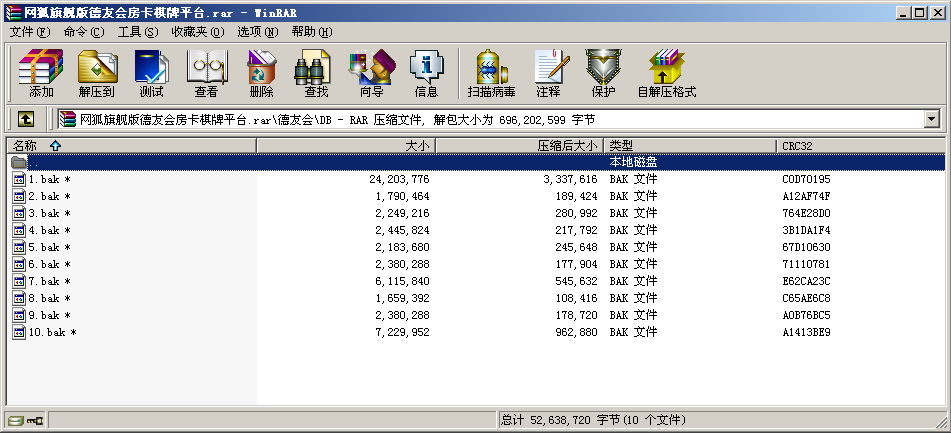
Task: Click CRC32 value 3B1DA1F4
Action: point(807,230)
